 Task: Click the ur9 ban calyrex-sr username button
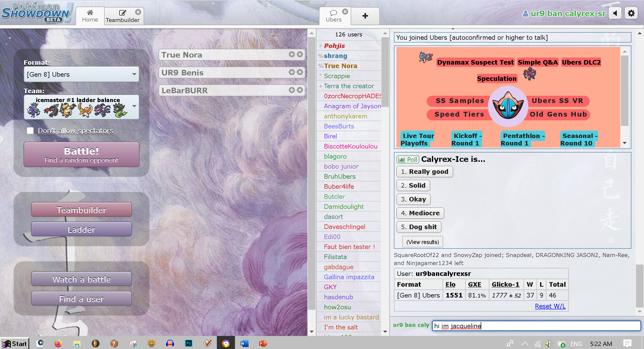tap(564, 13)
